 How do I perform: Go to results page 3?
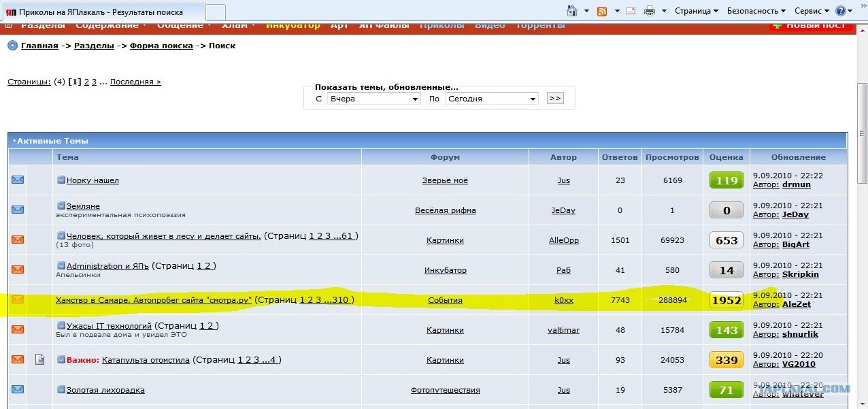94,82
